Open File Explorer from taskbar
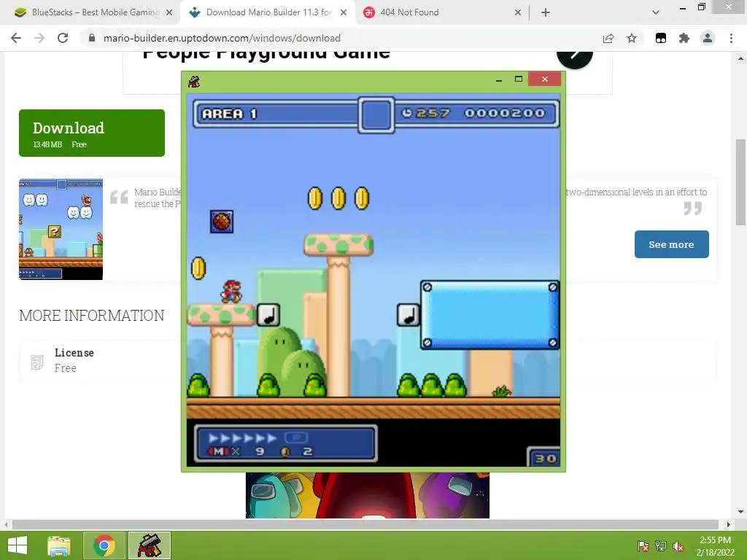747x560 pixels. pyautogui.click(x=59, y=545)
